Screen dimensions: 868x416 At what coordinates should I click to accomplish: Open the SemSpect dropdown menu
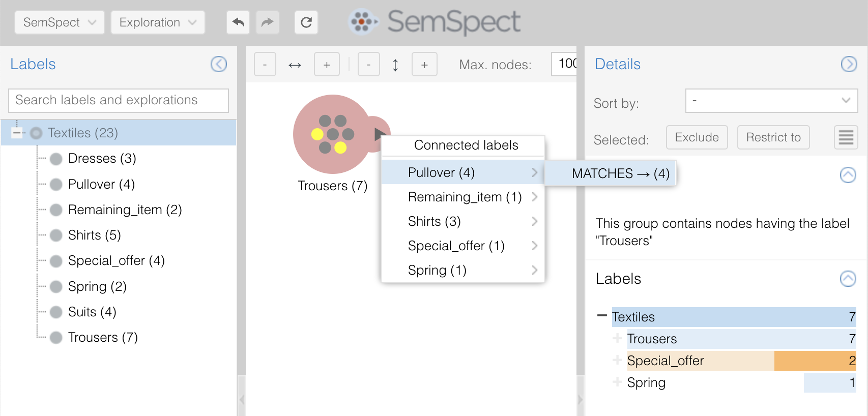pyautogui.click(x=60, y=22)
